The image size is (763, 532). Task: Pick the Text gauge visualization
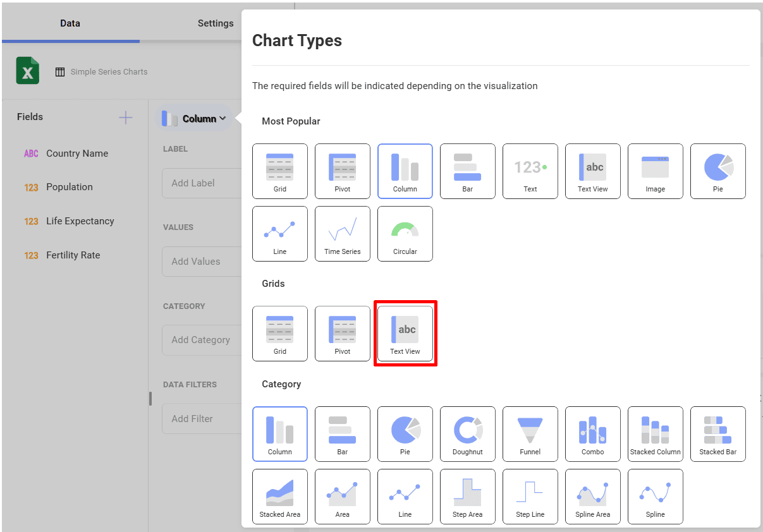[530, 171]
